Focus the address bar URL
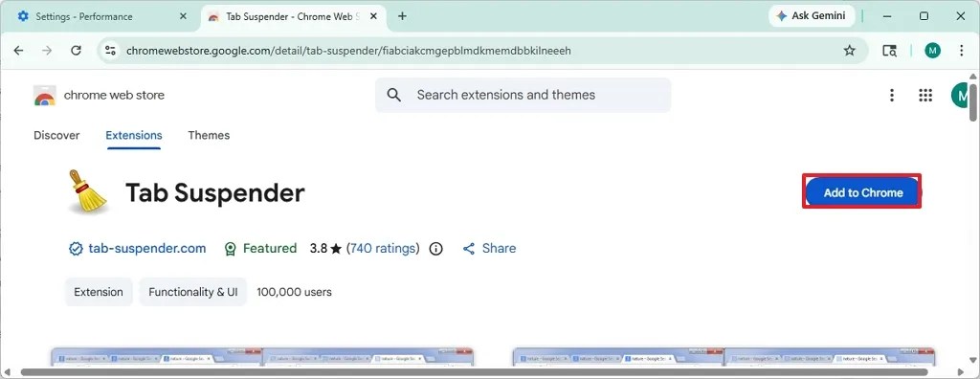The image size is (980, 379). [x=348, y=51]
